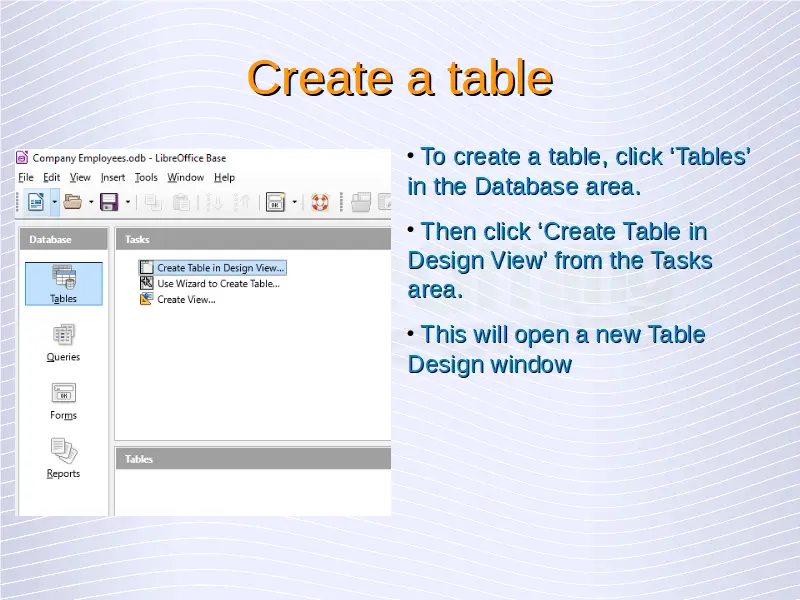
Task: Open the Insert menu
Action: pos(113,178)
